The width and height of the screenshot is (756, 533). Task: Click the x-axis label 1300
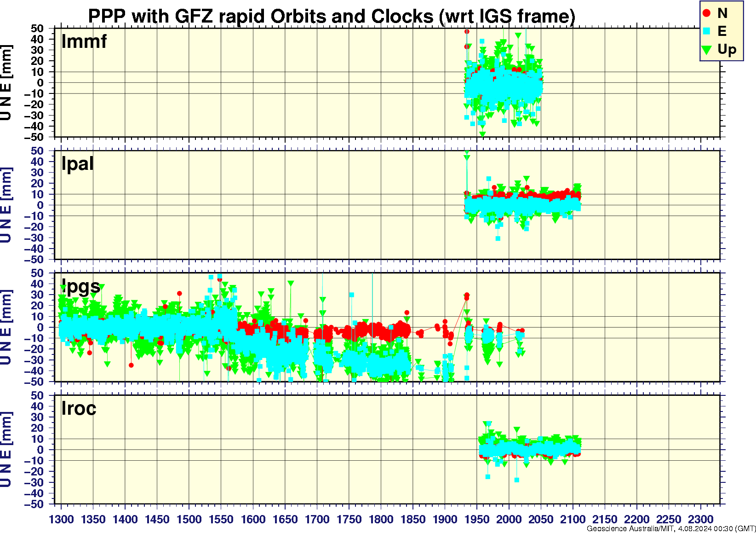tap(61, 520)
